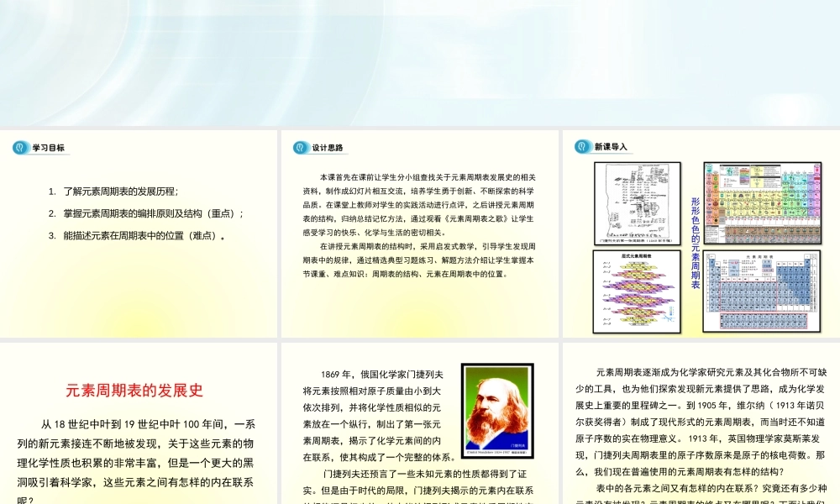Switch to the 设计思路 panel

[x=327, y=145]
